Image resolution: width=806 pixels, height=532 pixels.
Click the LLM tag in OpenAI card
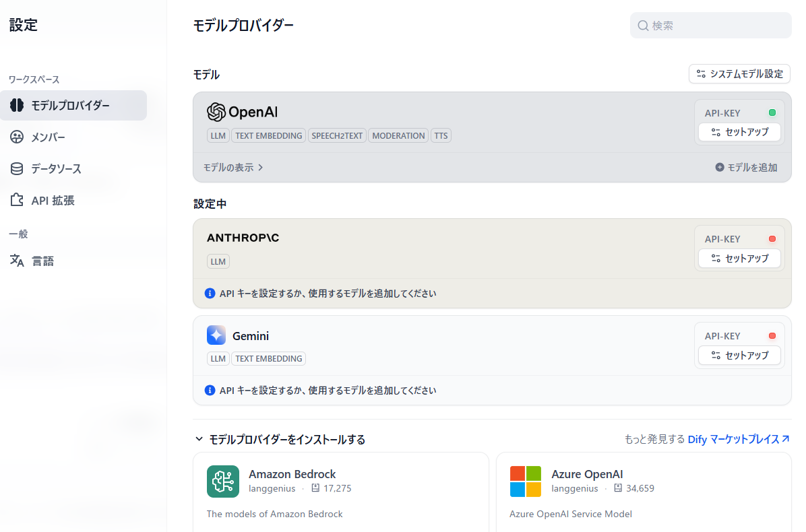[x=218, y=135]
